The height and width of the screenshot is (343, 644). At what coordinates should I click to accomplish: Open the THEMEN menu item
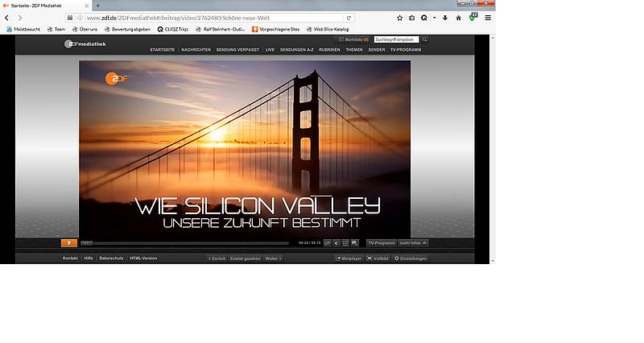click(354, 50)
